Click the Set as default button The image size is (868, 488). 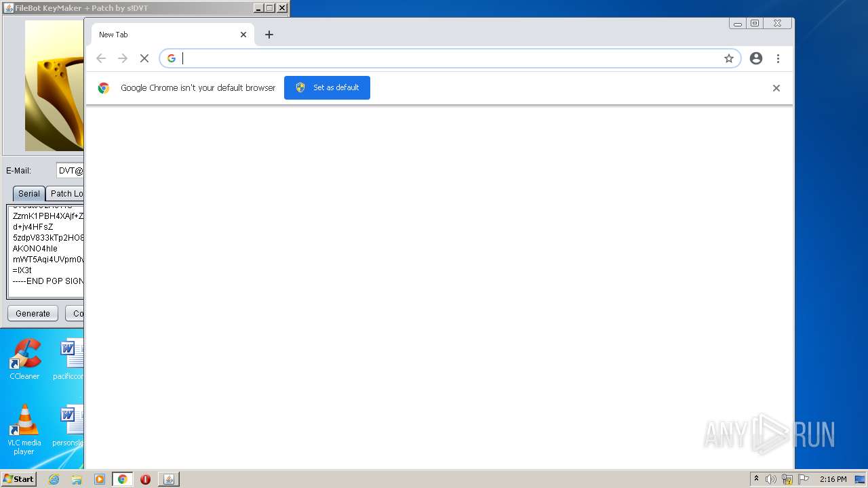pos(327,87)
